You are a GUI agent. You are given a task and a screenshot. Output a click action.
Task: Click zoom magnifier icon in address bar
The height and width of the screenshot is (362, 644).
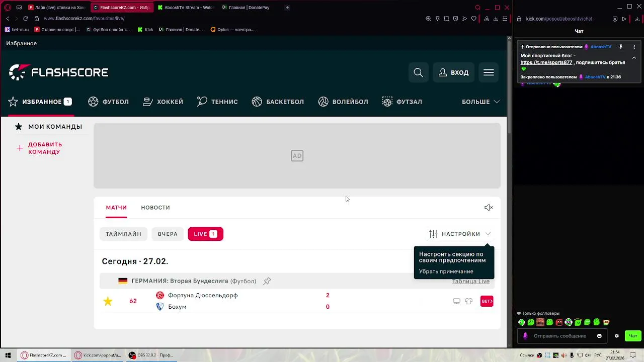[428, 19]
